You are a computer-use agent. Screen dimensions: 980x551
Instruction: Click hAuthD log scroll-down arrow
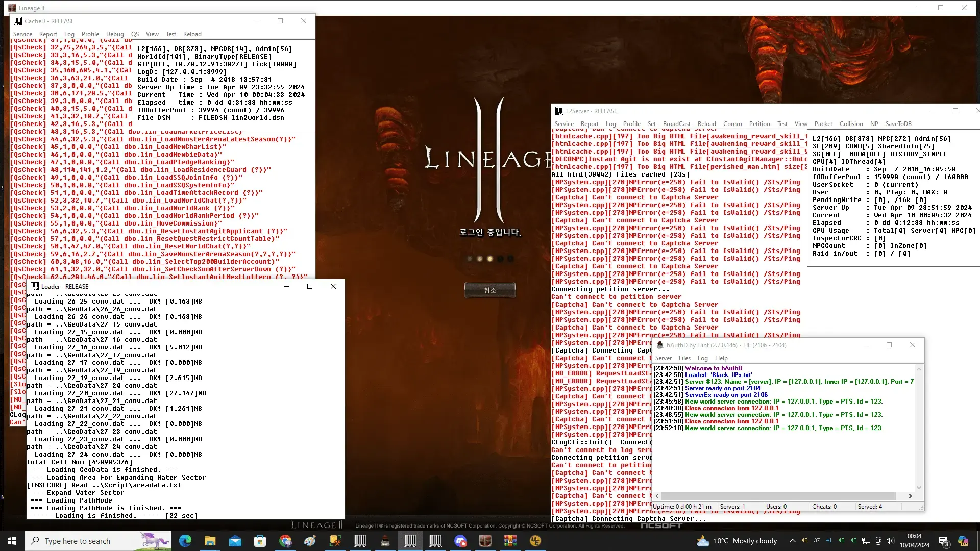919,488
